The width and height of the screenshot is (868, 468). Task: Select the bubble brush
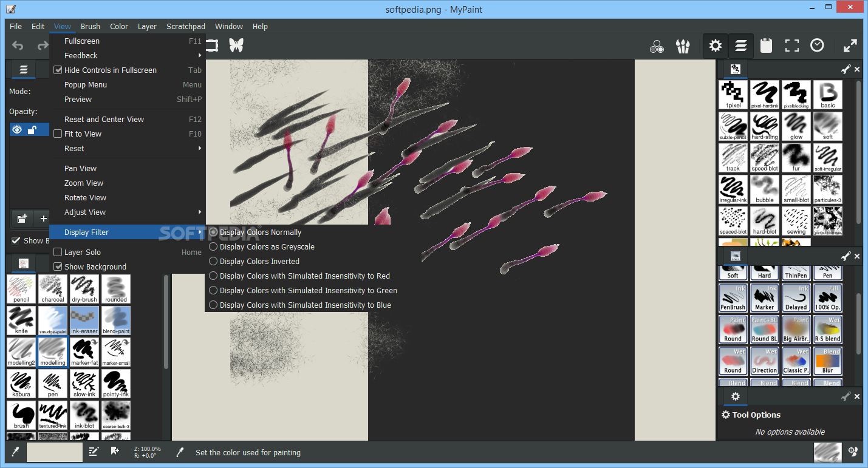click(x=765, y=190)
